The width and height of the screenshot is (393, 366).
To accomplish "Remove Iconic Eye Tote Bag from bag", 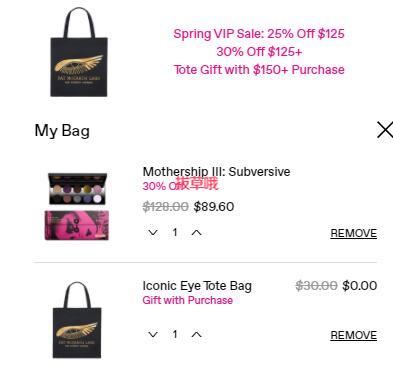I will [354, 335].
